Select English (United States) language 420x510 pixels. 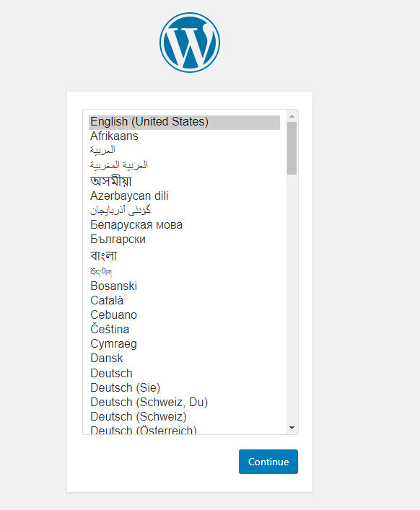pyautogui.click(x=184, y=122)
